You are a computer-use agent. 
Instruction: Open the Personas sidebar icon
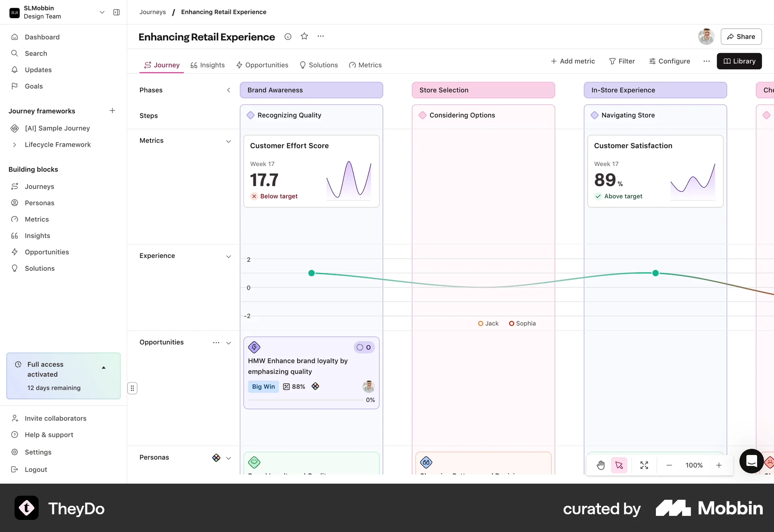pyautogui.click(x=15, y=203)
